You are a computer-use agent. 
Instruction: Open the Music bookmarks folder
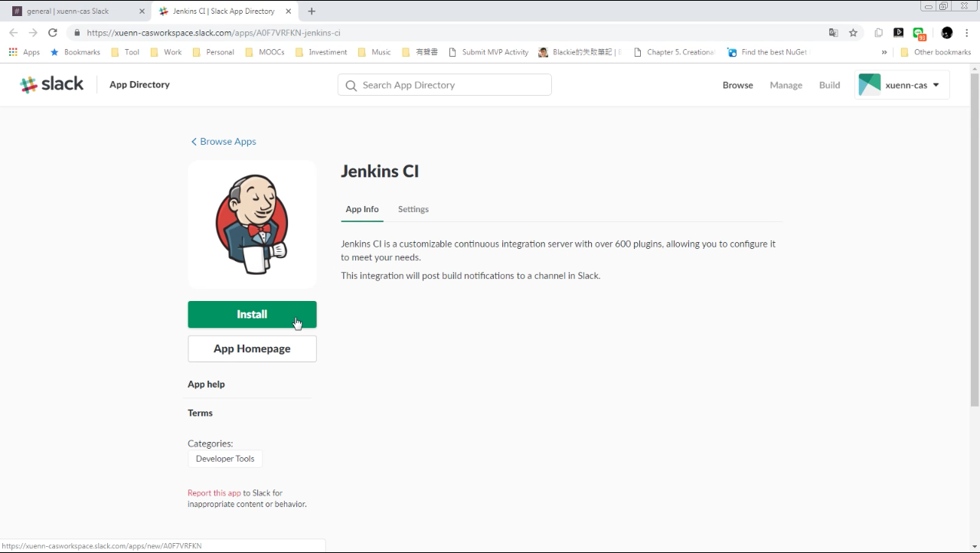click(x=374, y=52)
